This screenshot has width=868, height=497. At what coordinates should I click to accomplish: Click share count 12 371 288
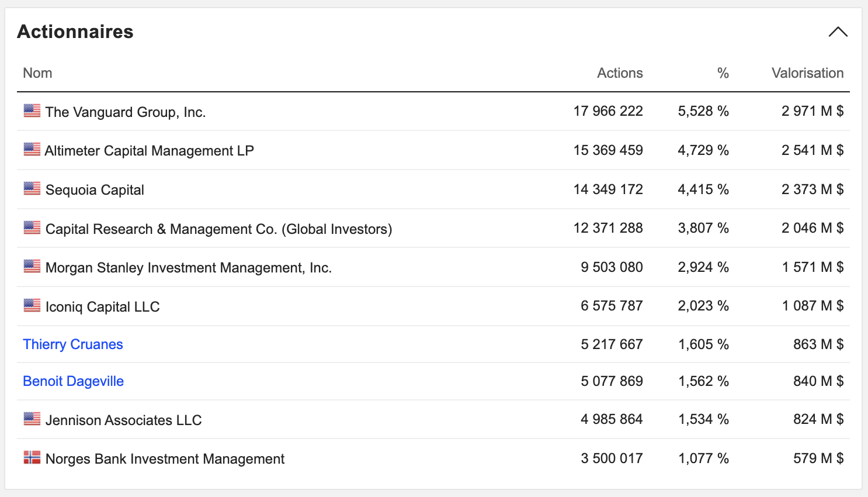608,228
